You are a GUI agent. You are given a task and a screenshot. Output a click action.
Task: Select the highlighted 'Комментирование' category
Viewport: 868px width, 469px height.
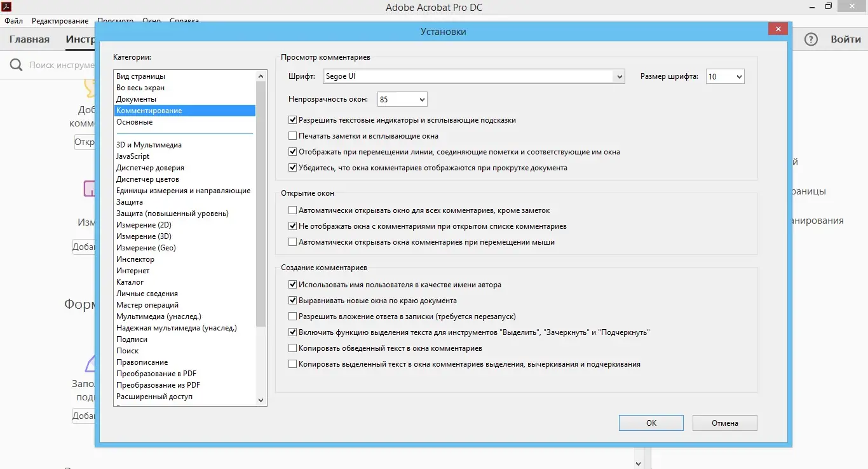point(185,111)
